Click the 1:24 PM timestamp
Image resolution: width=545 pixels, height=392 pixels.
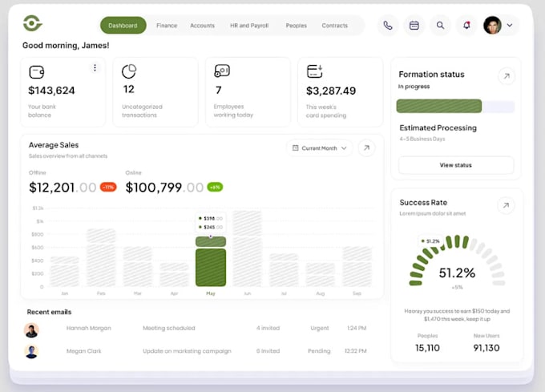pyautogui.click(x=357, y=328)
